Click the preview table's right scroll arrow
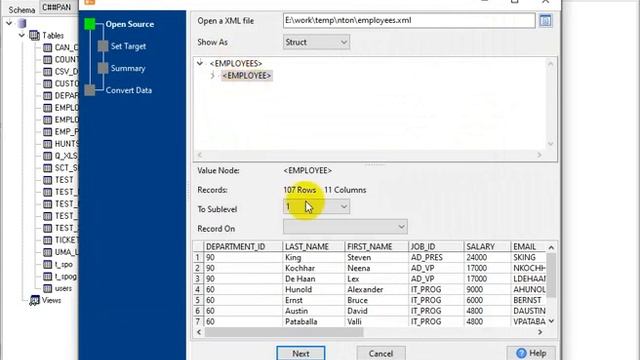 (540, 332)
